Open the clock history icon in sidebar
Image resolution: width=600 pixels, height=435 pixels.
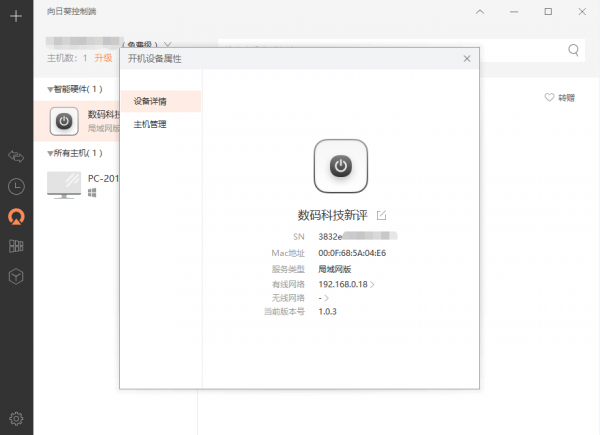click(16, 186)
